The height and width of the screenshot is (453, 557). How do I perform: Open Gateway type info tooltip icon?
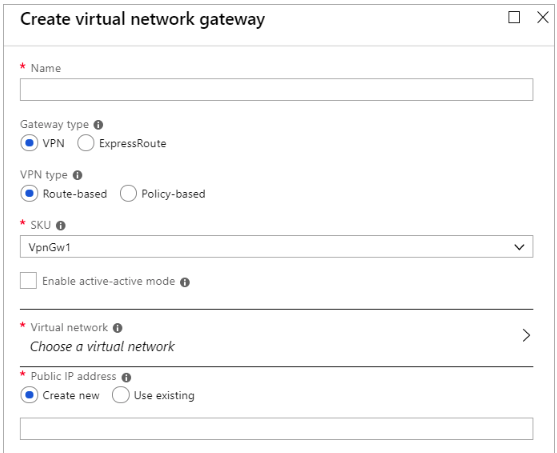click(x=98, y=125)
